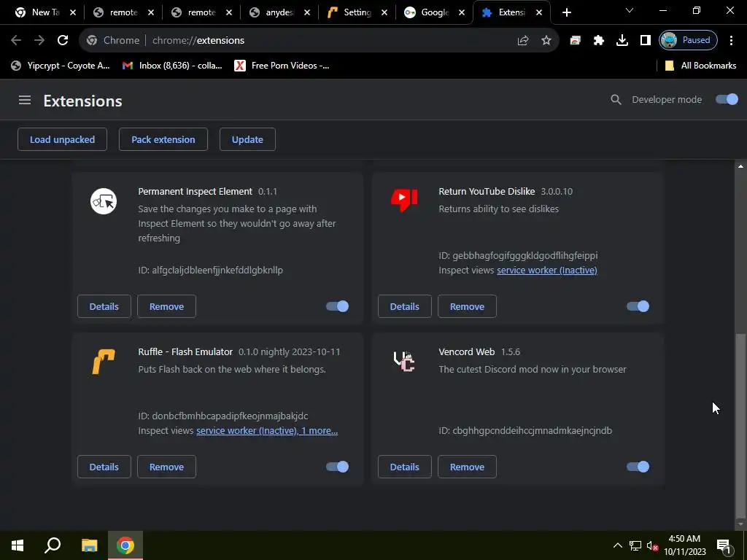Remove the Permanent Inspect Element extension

pos(167,306)
